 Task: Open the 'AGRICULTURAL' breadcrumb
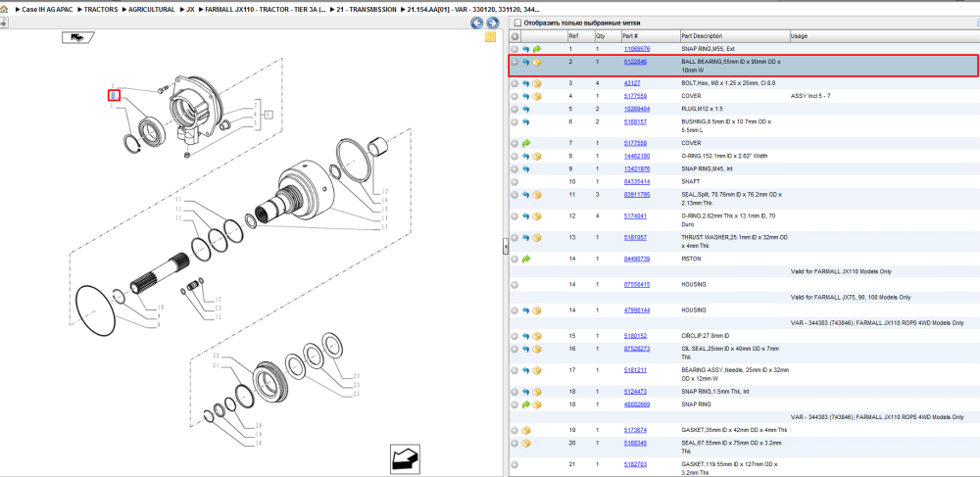152,10
